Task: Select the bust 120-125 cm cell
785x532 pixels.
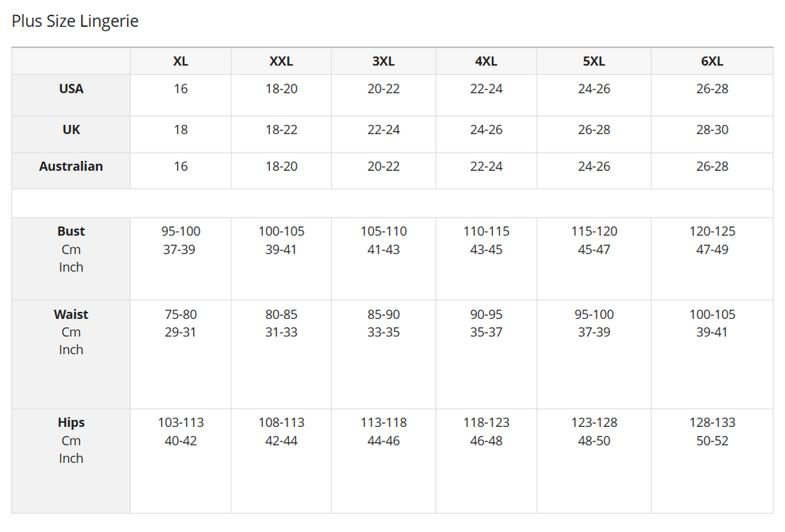Action: (x=712, y=232)
